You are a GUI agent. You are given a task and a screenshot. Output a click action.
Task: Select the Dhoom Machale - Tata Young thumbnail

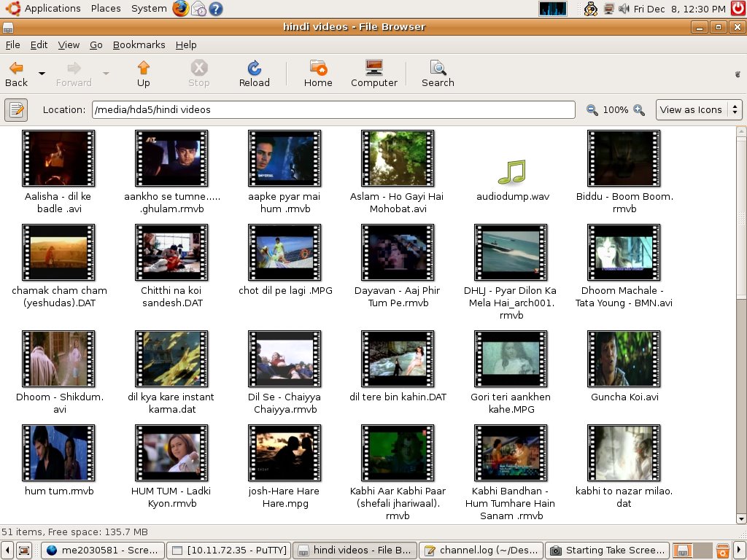pyautogui.click(x=624, y=252)
